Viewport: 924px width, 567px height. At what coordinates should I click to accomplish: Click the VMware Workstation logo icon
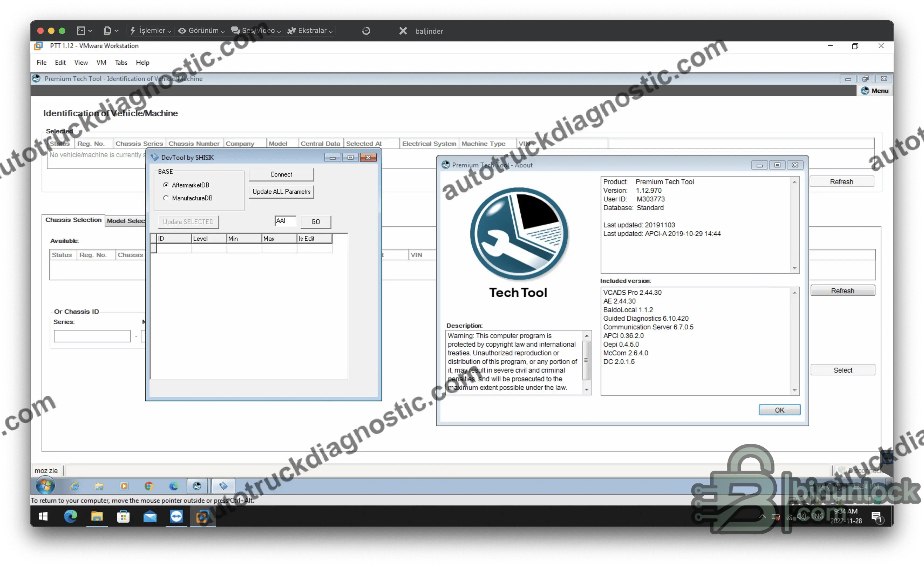38,46
